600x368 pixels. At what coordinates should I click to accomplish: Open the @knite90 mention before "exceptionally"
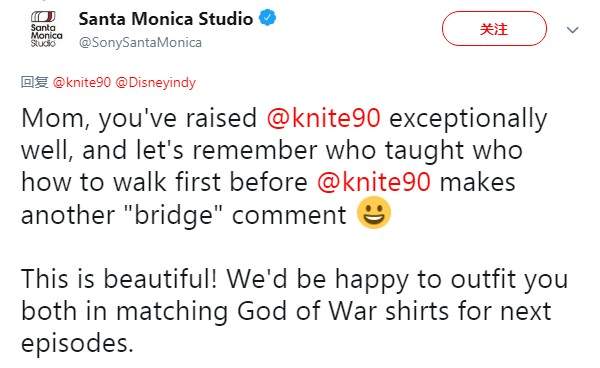click(324, 118)
